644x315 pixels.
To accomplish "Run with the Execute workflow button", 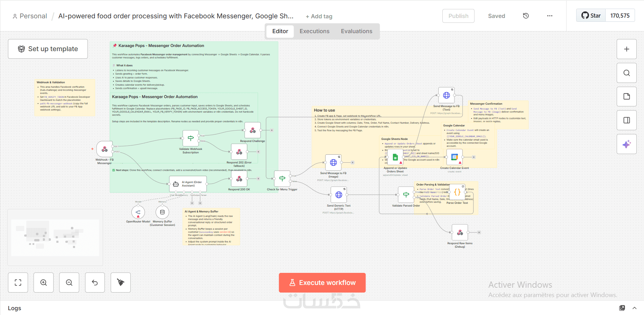I will [x=322, y=283].
